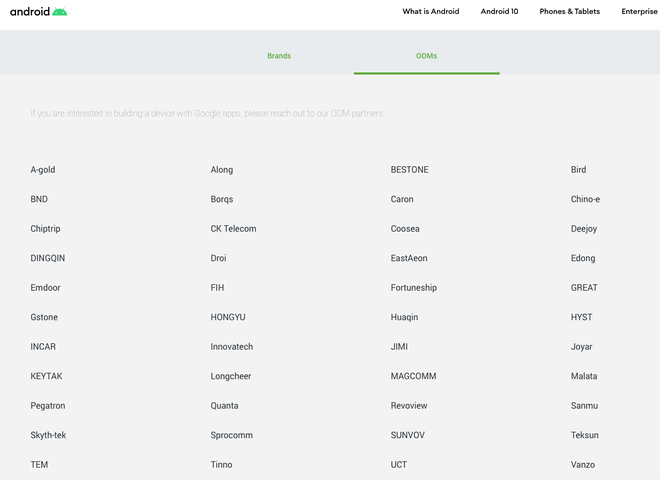660x480 pixels.
Task: Select the INCAR partner
Action: (43, 347)
